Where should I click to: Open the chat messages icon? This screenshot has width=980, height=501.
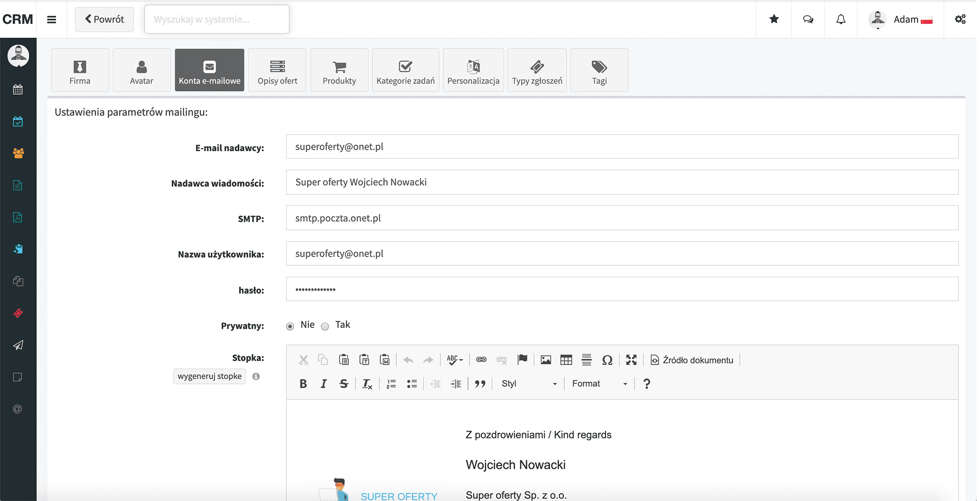(808, 19)
